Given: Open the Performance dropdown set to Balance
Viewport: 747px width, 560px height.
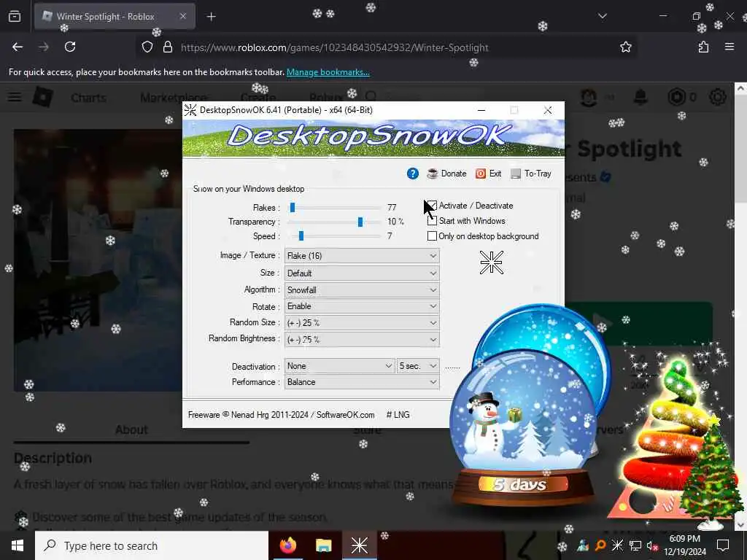Looking at the screenshot, I should [362, 382].
